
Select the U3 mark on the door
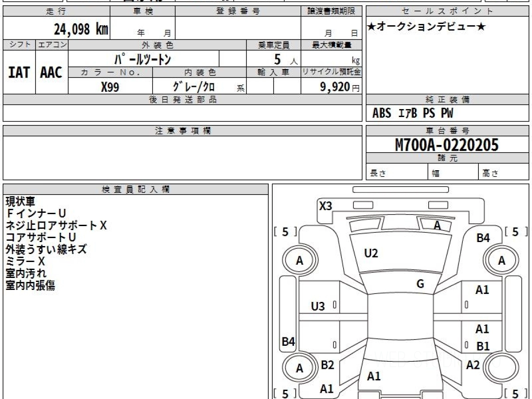pyautogui.click(x=318, y=306)
